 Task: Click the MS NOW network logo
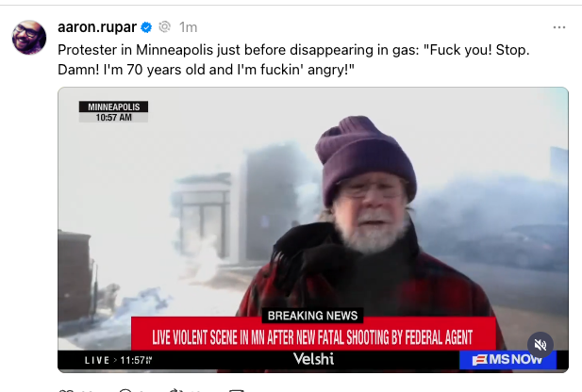507,360
